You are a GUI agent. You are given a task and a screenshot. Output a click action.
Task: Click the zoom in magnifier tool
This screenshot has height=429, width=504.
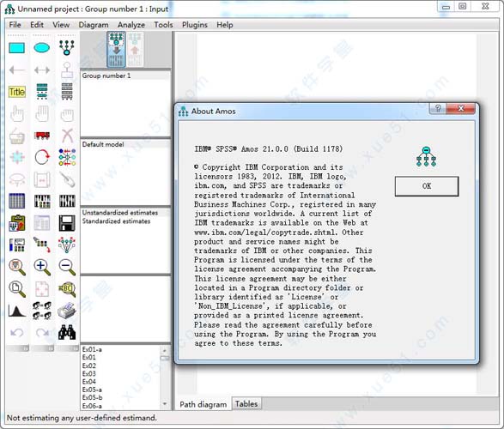(x=42, y=267)
